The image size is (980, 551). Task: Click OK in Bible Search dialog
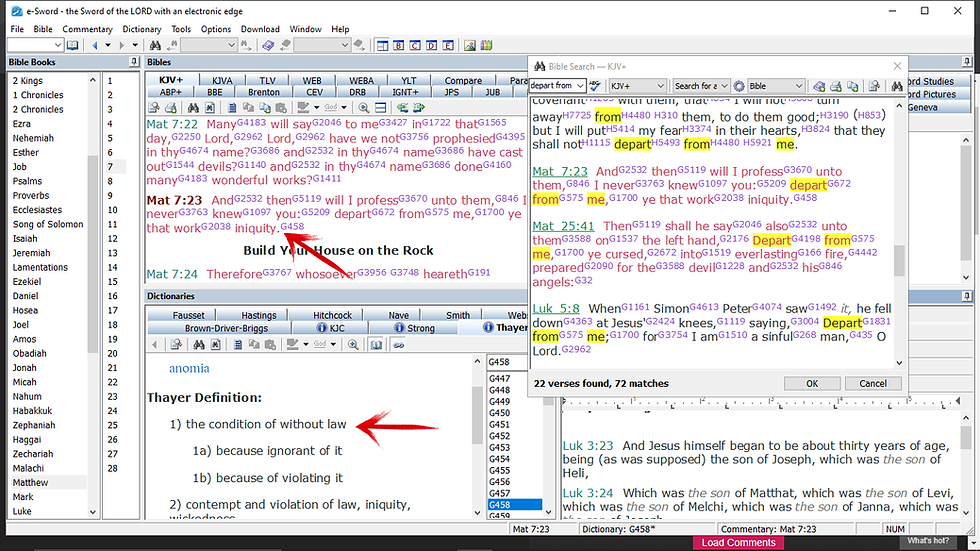point(812,384)
